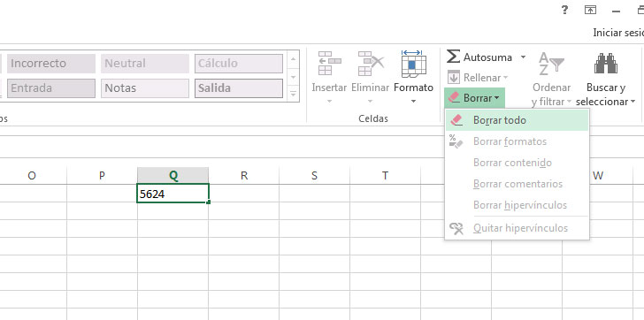This screenshot has width=644, height=320.
Task: Click the Buscar y seleccionar binoculars icon
Action: [605, 63]
